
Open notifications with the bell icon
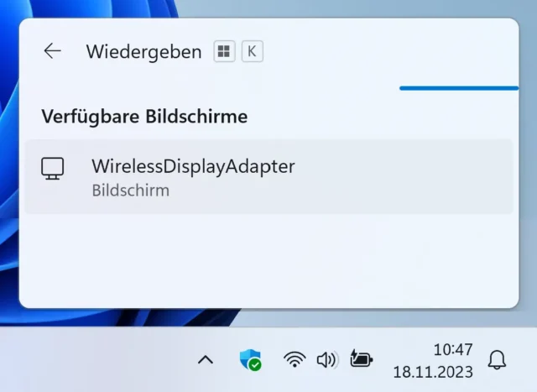(498, 360)
